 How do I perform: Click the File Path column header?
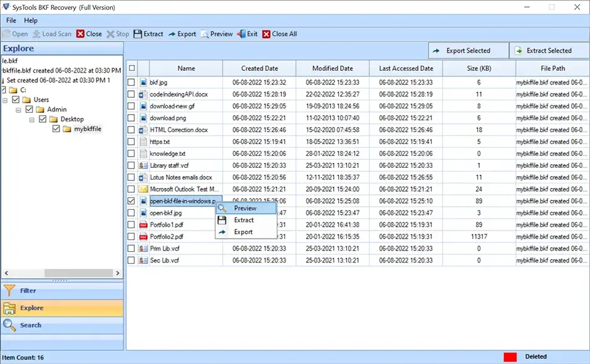(x=553, y=68)
